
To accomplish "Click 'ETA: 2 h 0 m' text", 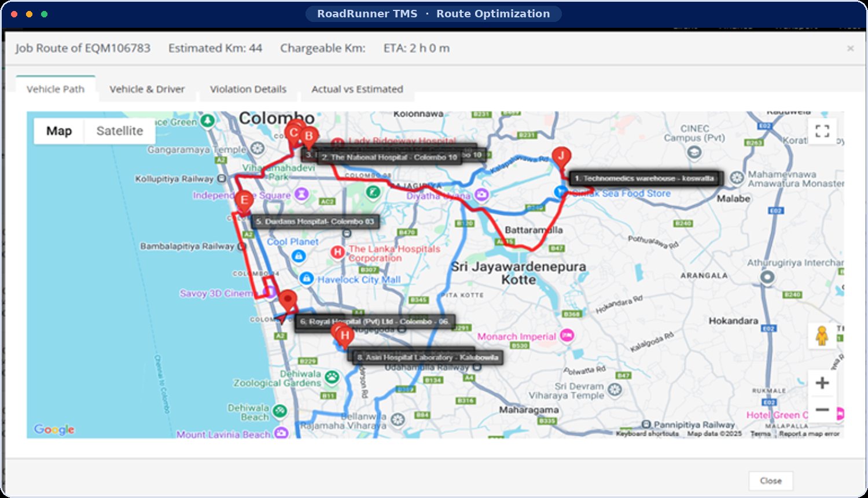I will (x=417, y=48).
